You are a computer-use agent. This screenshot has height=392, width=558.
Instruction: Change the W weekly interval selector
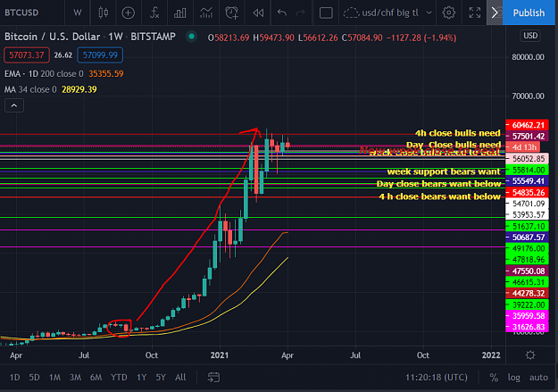point(77,13)
